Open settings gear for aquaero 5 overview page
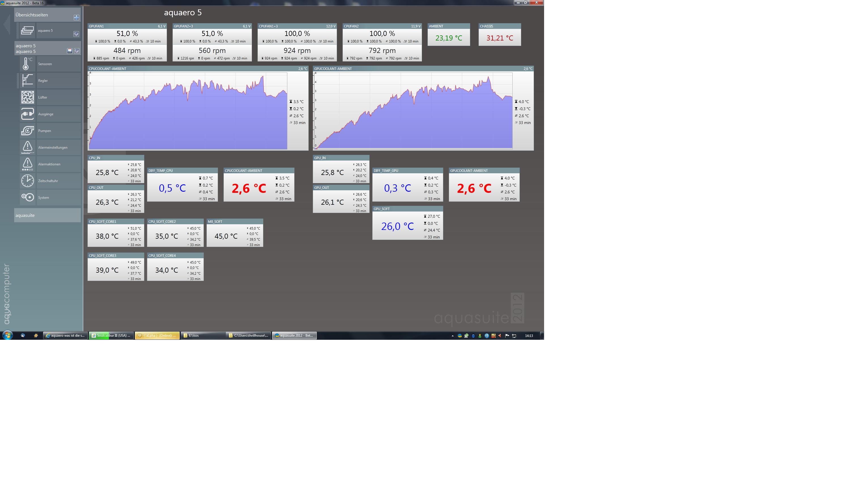Image resolution: width=866 pixels, height=504 pixels. pyautogui.click(x=76, y=34)
